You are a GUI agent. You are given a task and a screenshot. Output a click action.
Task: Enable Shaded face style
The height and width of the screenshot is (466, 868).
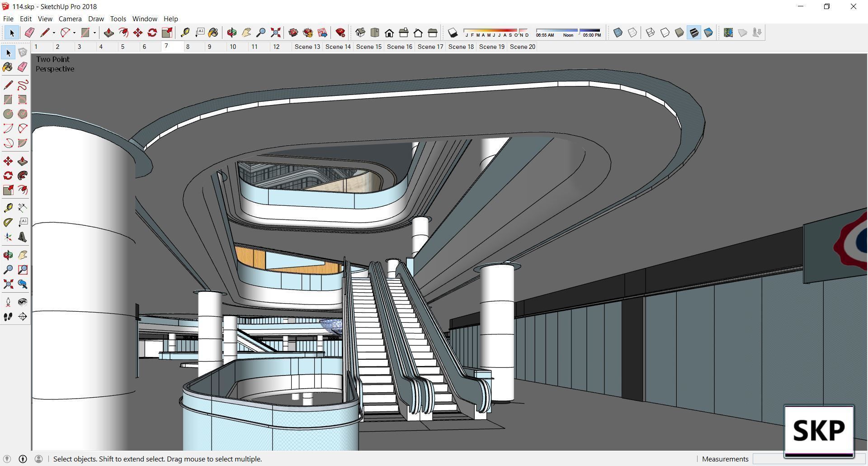(x=679, y=33)
